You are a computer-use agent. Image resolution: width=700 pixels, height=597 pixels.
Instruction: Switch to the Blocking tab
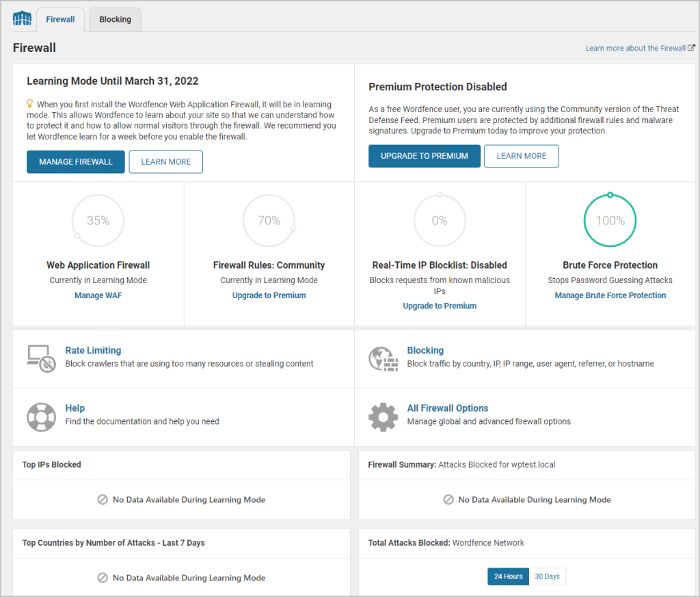click(115, 20)
